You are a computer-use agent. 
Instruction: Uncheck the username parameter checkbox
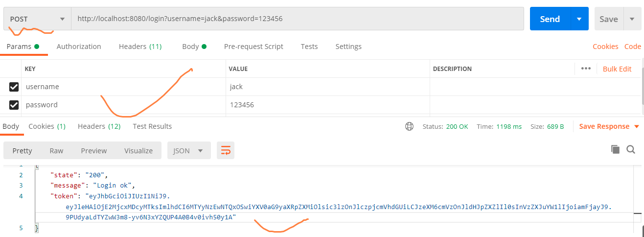14,87
